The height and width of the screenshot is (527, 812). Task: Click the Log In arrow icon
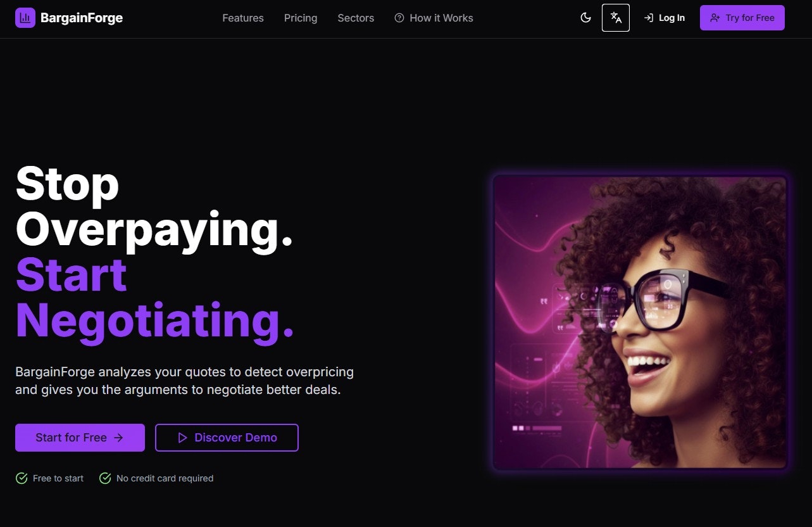(649, 18)
